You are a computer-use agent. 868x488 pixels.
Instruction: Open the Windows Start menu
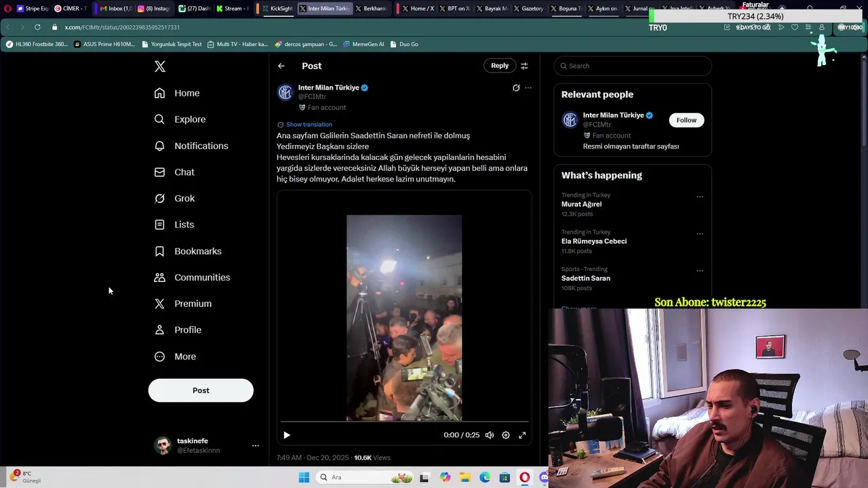304,477
